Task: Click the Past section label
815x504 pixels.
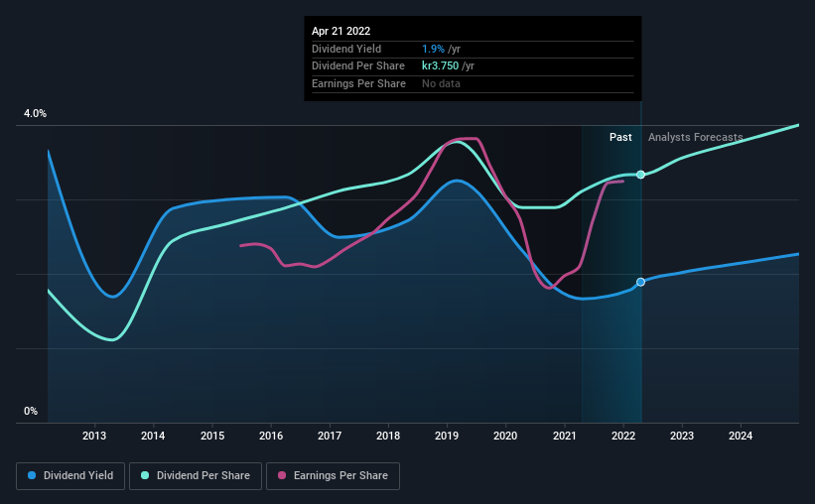Action: click(x=620, y=137)
